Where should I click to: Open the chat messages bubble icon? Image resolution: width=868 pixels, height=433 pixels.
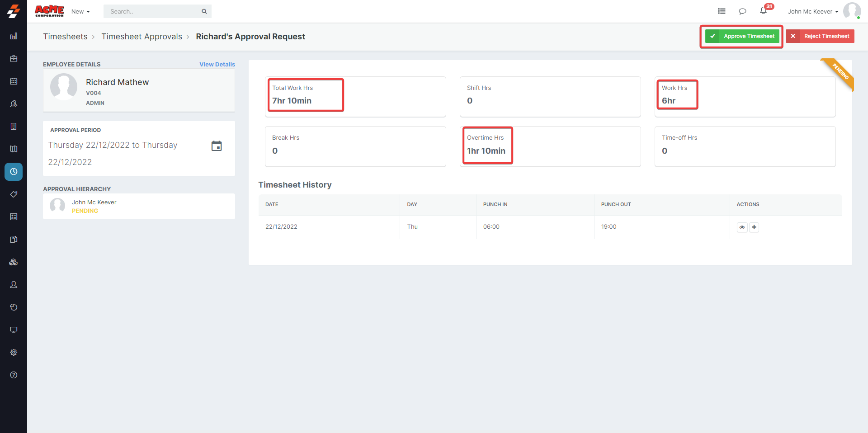pyautogui.click(x=742, y=11)
